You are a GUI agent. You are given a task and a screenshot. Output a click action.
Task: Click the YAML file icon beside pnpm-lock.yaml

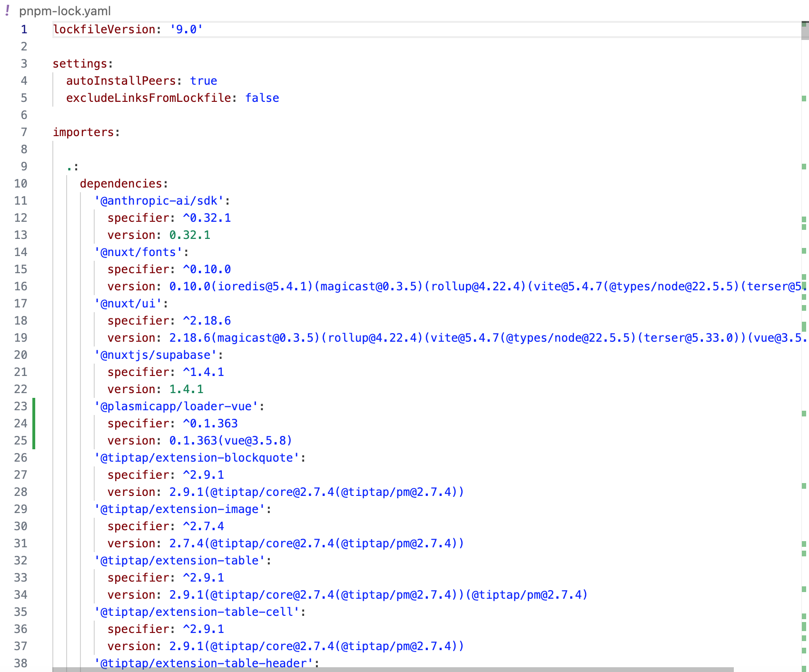(x=7, y=10)
